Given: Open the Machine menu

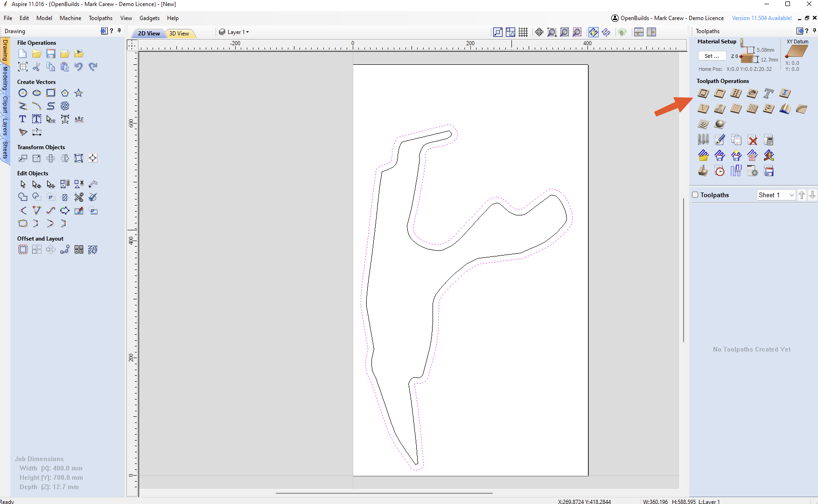Looking at the screenshot, I should coord(70,18).
